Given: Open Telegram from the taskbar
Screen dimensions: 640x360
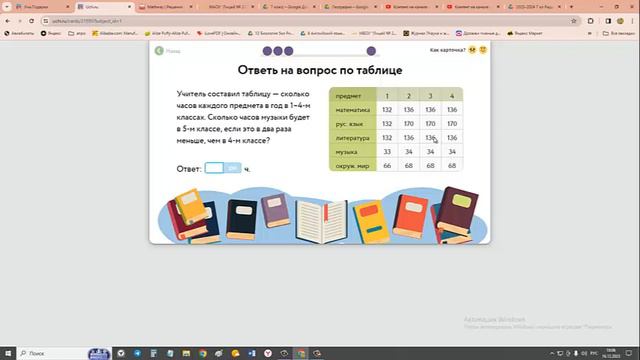Looking at the screenshot, I should 137,353.
